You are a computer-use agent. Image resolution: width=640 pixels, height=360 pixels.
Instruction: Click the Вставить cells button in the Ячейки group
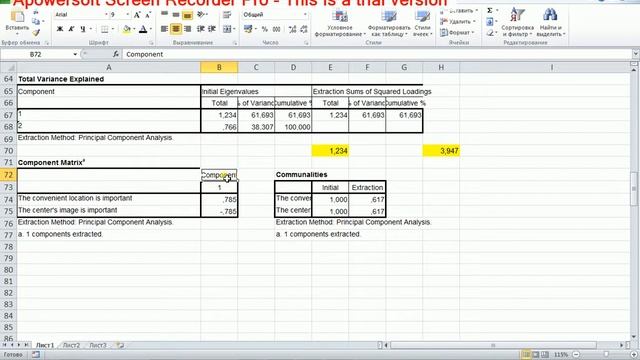click(459, 11)
